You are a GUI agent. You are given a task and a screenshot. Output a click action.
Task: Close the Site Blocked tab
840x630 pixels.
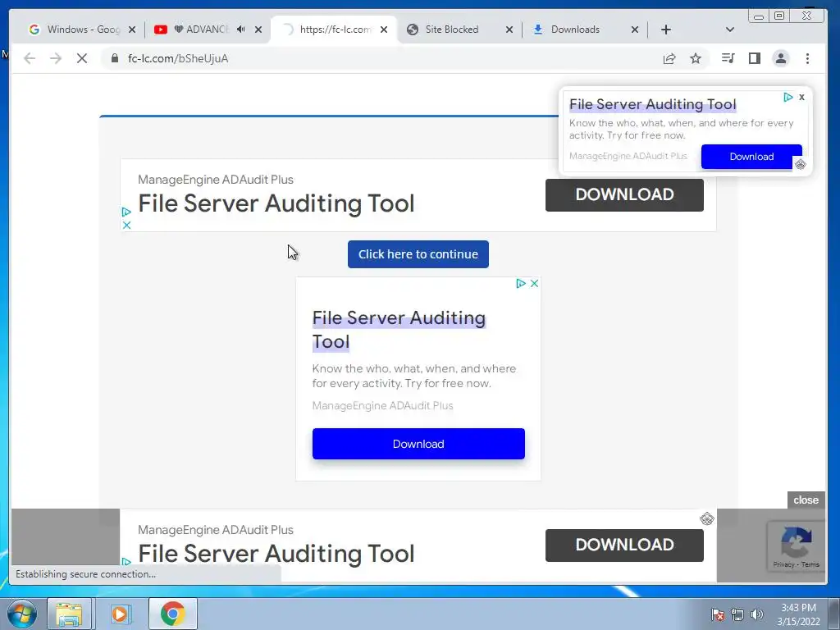click(x=509, y=30)
